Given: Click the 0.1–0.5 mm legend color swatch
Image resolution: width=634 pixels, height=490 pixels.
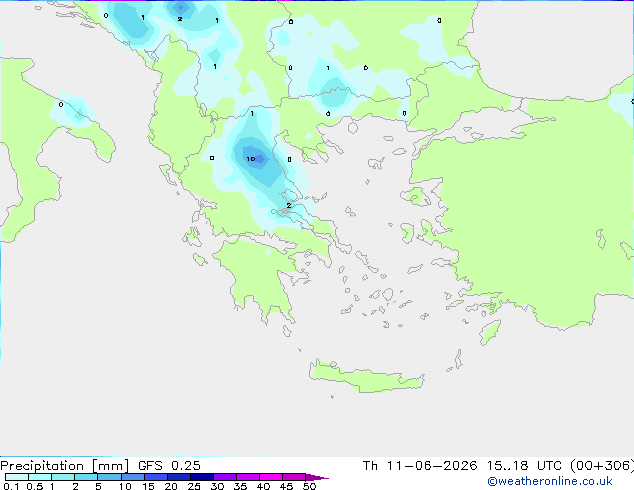Looking at the screenshot, I should click(17, 477).
